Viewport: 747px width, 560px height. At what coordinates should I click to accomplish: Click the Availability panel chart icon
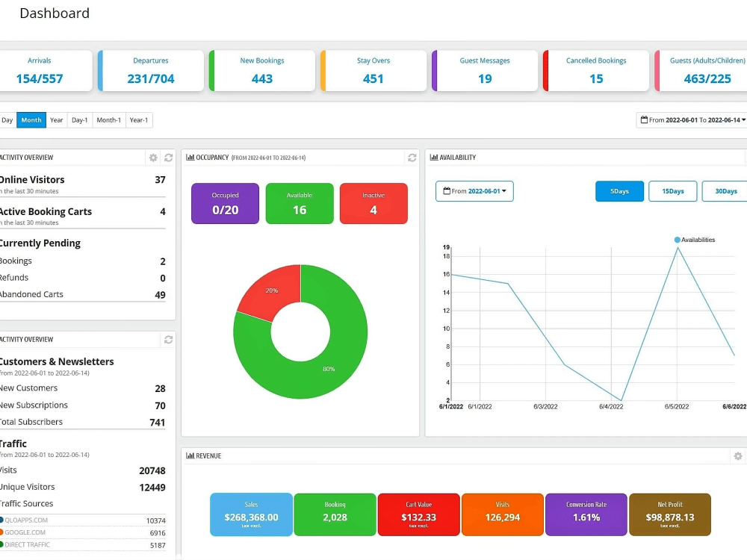point(436,157)
